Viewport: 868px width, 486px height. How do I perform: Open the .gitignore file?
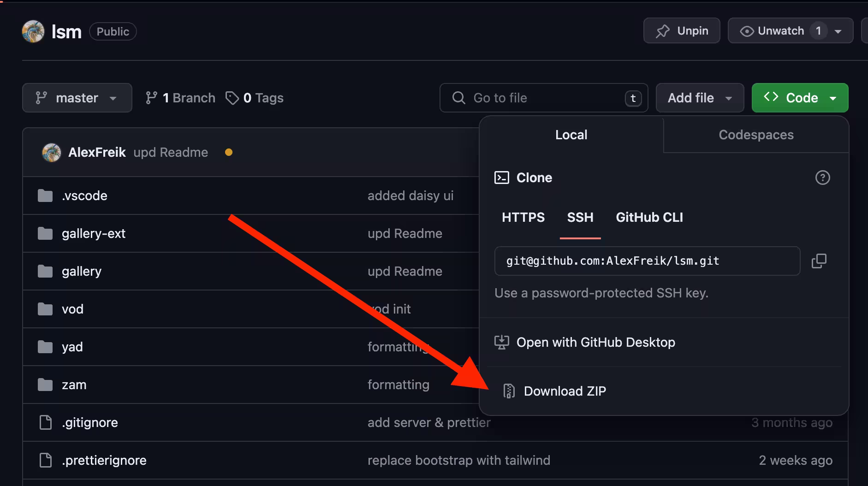click(90, 422)
